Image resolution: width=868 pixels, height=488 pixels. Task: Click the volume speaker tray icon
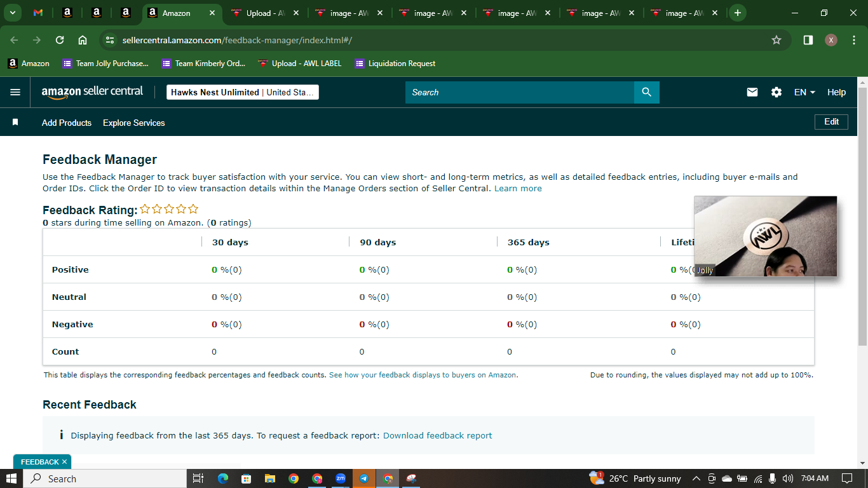(x=788, y=478)
